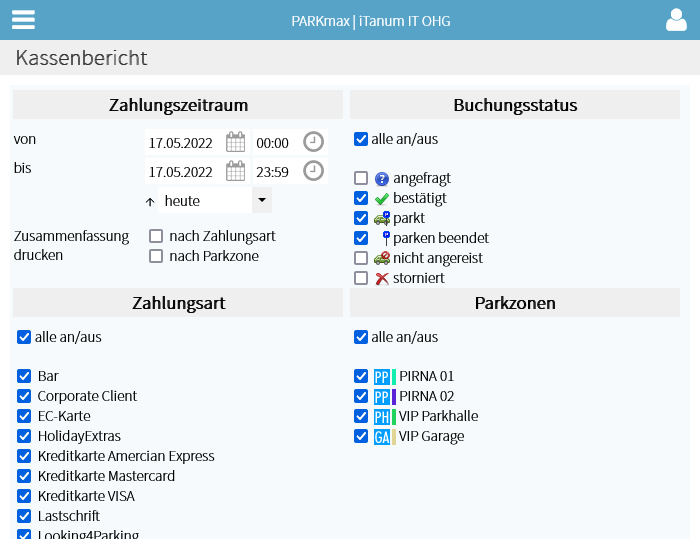Enable 'nach Zahlungsart' summary checkbox
This screenshot has height=539, width=700.
156,236
